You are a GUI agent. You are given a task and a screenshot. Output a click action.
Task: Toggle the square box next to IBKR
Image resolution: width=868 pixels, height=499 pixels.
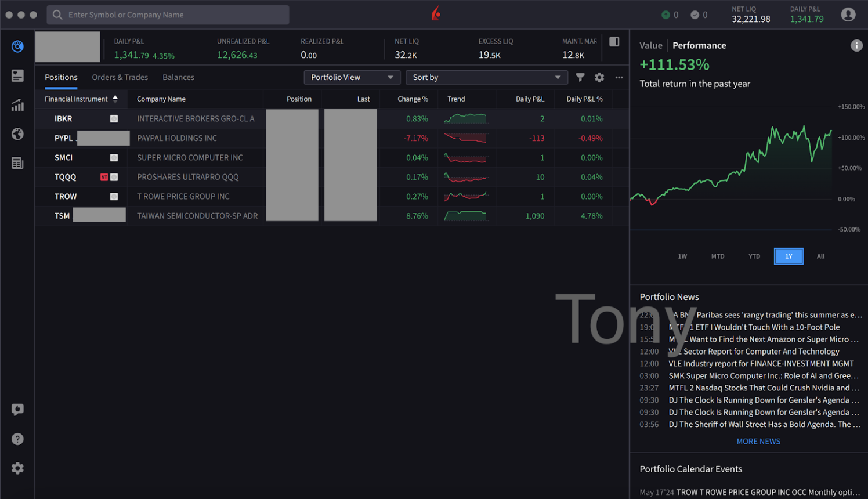[x=114, y=118]
